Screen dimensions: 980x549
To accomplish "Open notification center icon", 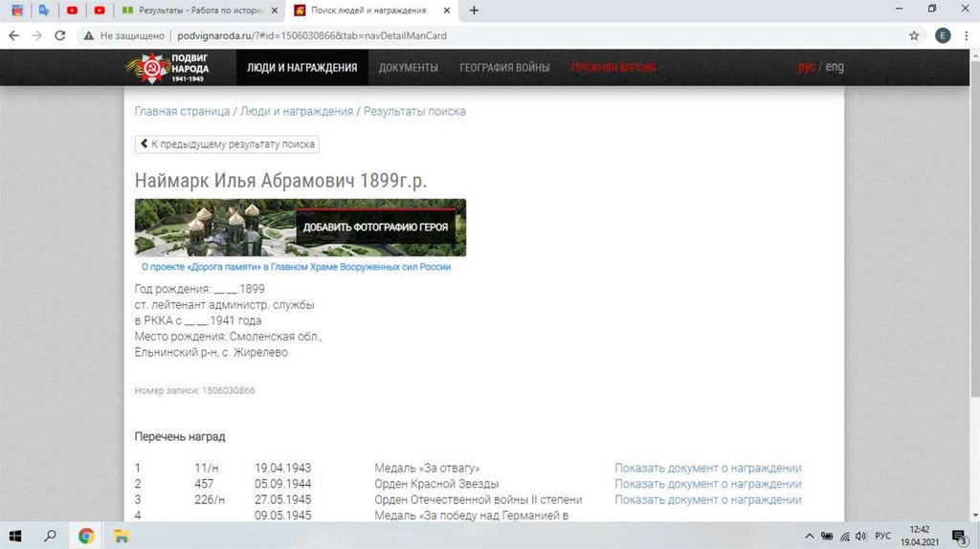I will click(959, 537).
